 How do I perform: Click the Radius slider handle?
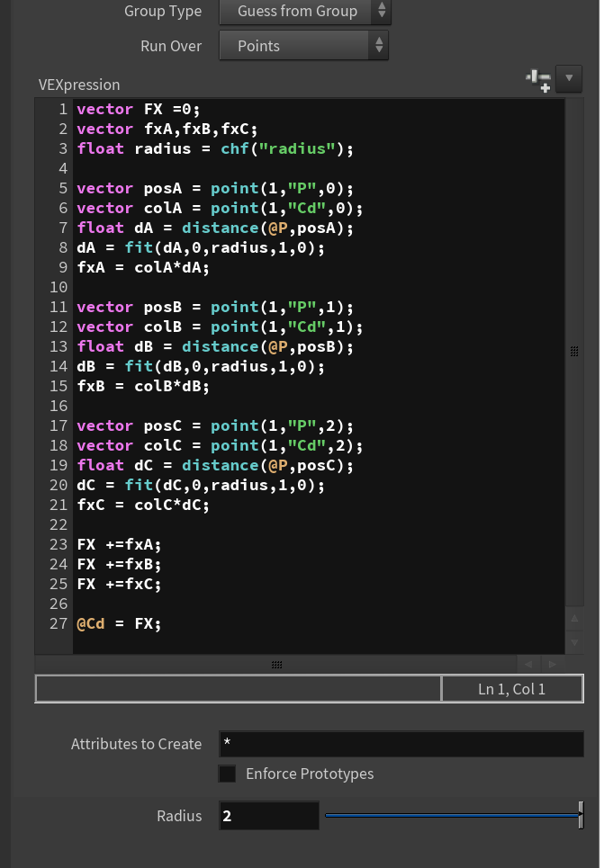pos(581,815)
